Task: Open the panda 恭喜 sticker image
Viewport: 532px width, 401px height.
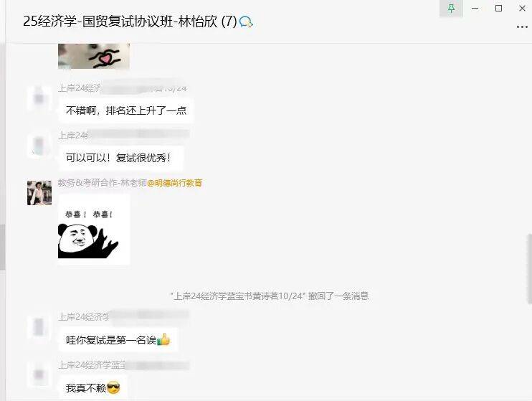Action: [94, 230]
